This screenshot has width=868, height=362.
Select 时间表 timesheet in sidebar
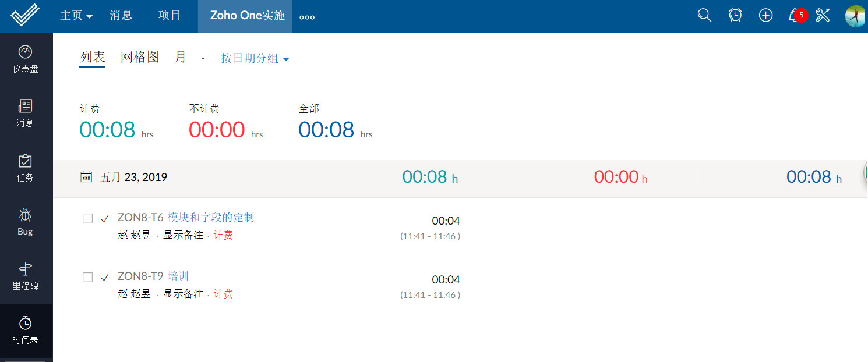pyautogui.click(x=26, y=330)
